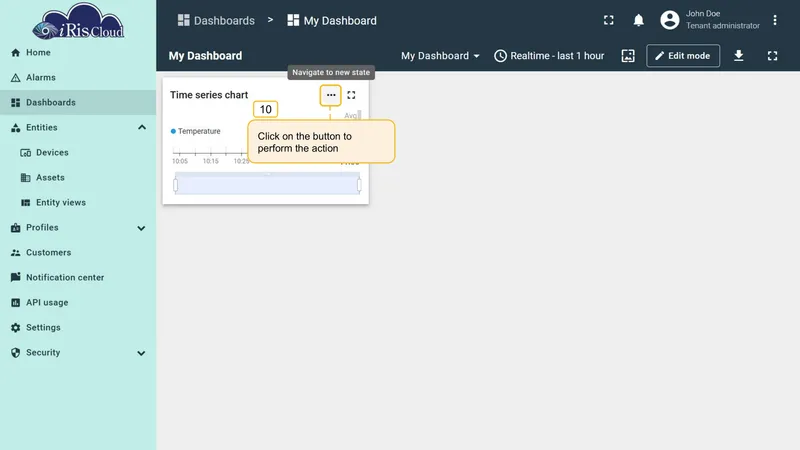This screenshot has width=800, height=450.
Task: Click widget's Navigate to new state button
Action: [x=331, y=95]
